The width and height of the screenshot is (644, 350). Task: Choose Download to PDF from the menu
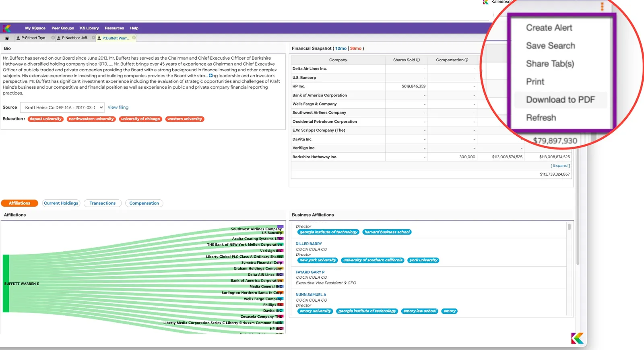[560, 100]
